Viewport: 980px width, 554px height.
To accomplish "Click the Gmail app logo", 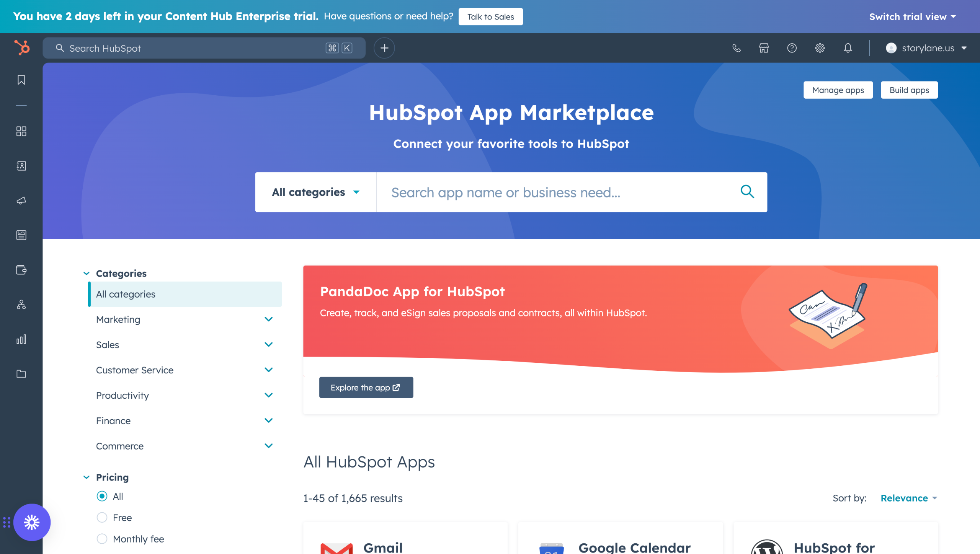I will [x=336, y=548].
